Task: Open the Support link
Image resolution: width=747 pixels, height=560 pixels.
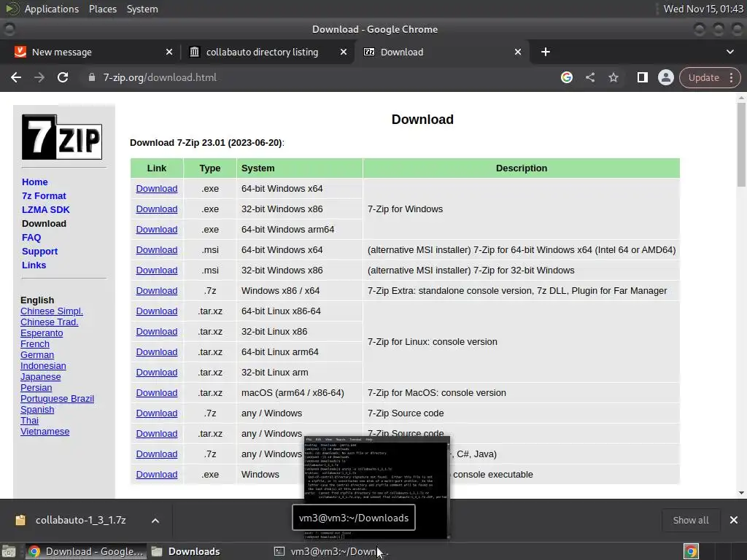Action: [39, 251]
